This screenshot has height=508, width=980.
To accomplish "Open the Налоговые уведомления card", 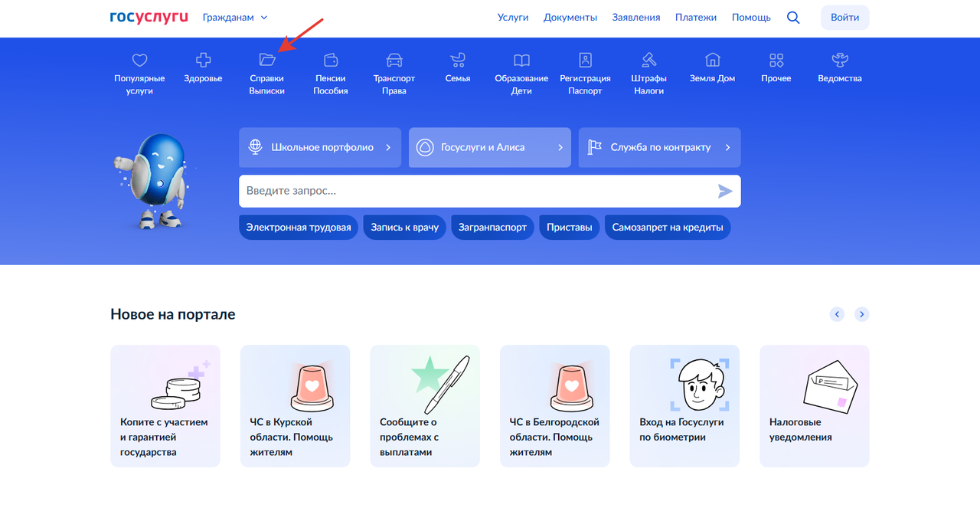I will [815, 406].
